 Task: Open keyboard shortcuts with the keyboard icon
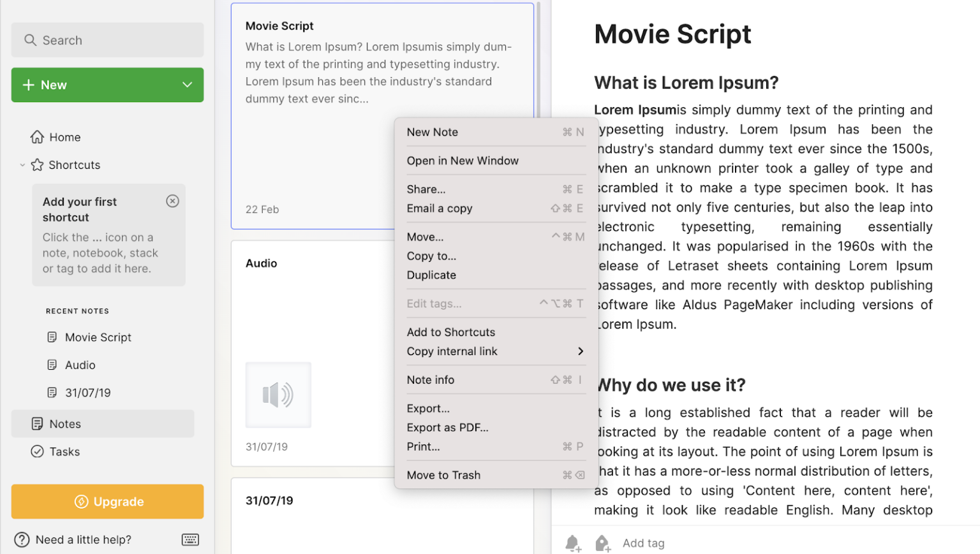(190, 539)
